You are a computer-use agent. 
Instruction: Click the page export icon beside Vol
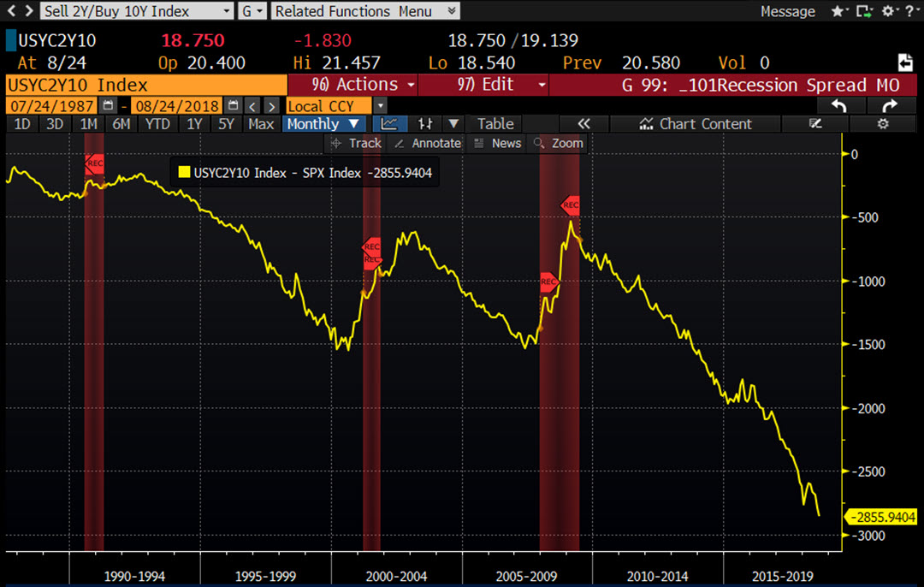[x=905, y=62]
